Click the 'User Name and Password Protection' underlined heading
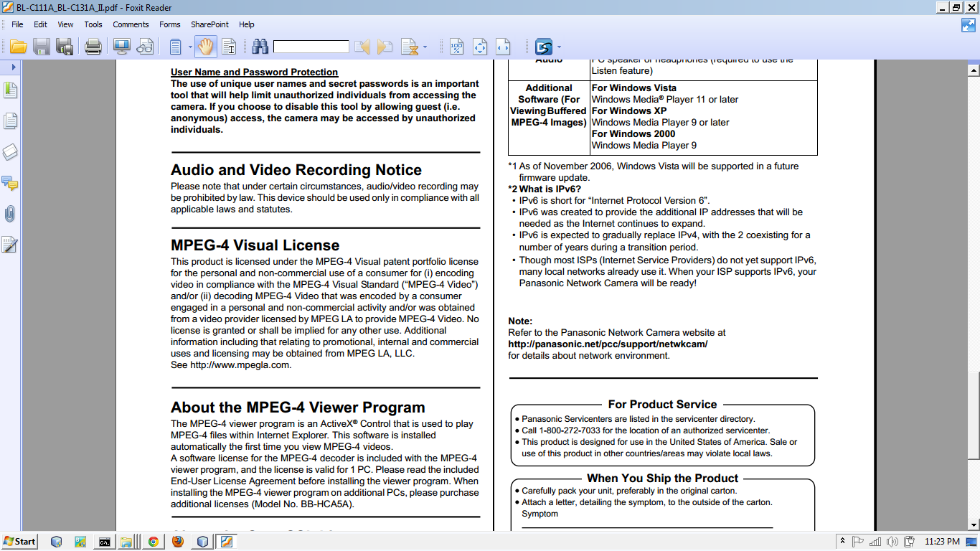The image size is (980, 551). (254, 72)
